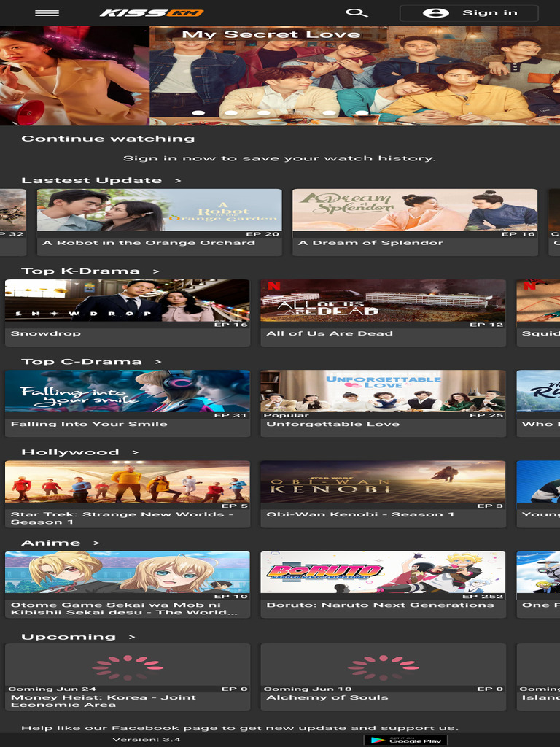Open A Robot in the Orange Orchard thumbnail

[160, 210]
